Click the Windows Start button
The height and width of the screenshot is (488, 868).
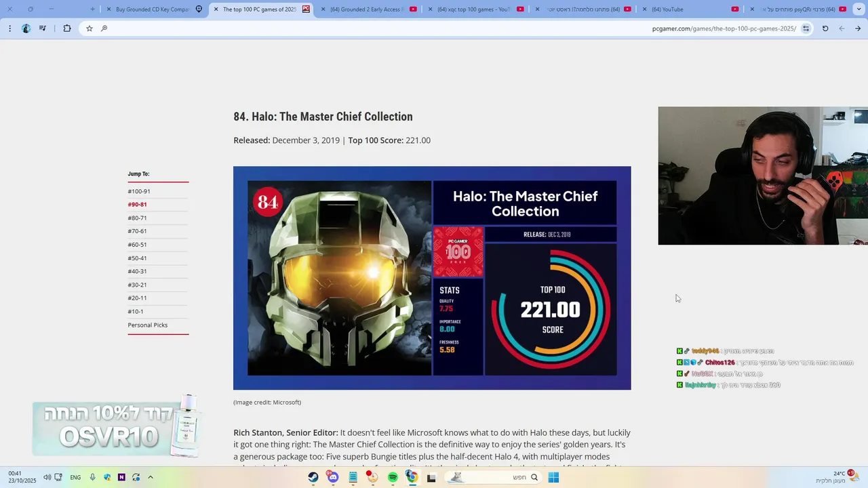tap(553, 477)
